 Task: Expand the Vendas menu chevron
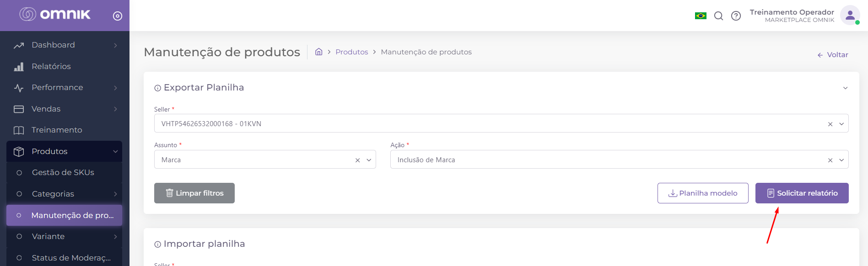115,109
